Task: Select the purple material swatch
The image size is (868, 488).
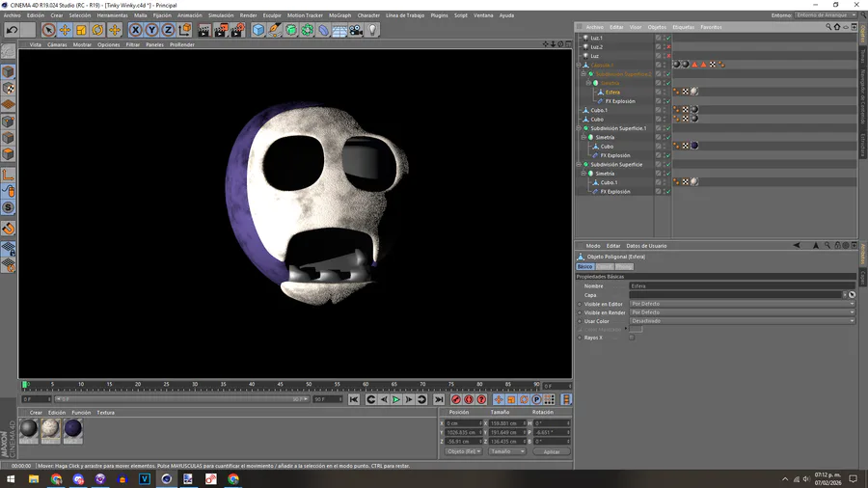Action: coord(73,429)
